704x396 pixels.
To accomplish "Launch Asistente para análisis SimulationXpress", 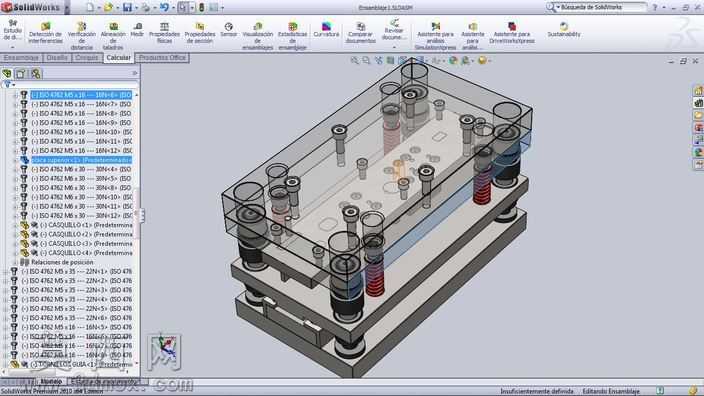I will tap(435, 35).
